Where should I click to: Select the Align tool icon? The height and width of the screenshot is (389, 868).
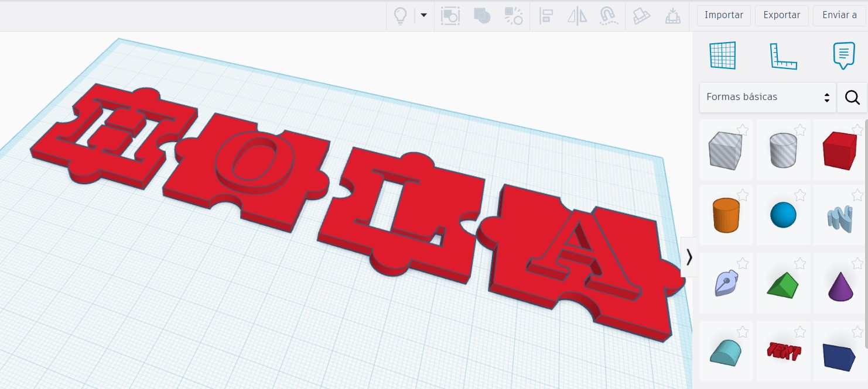546,16
